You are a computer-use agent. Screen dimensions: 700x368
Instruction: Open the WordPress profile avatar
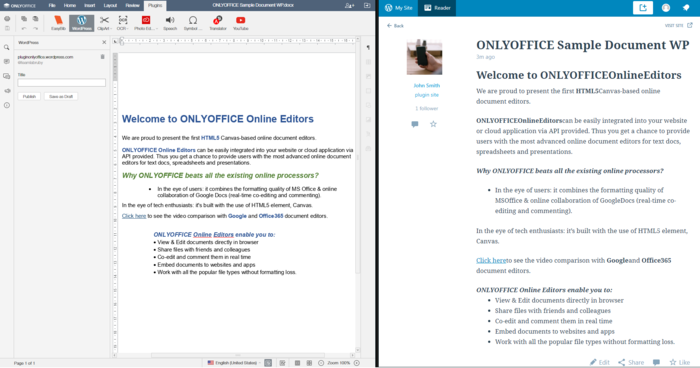[x=666, y=8]
